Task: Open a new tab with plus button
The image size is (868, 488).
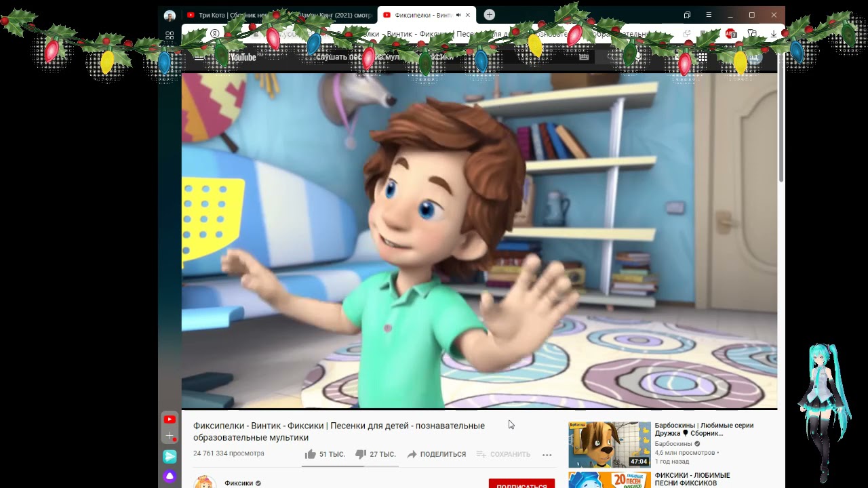Action: [490, 15]
